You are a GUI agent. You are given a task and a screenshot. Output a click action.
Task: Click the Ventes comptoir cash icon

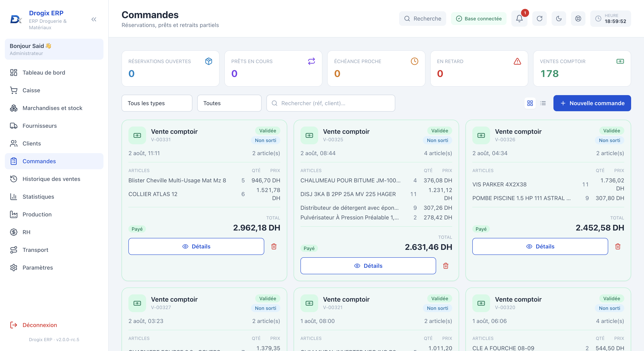point(620,61)
